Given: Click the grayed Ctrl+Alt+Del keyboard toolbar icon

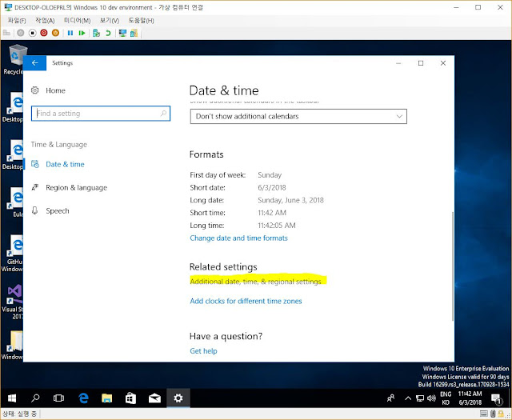Looking at the screenshot, I should click(x=6, y=33).
